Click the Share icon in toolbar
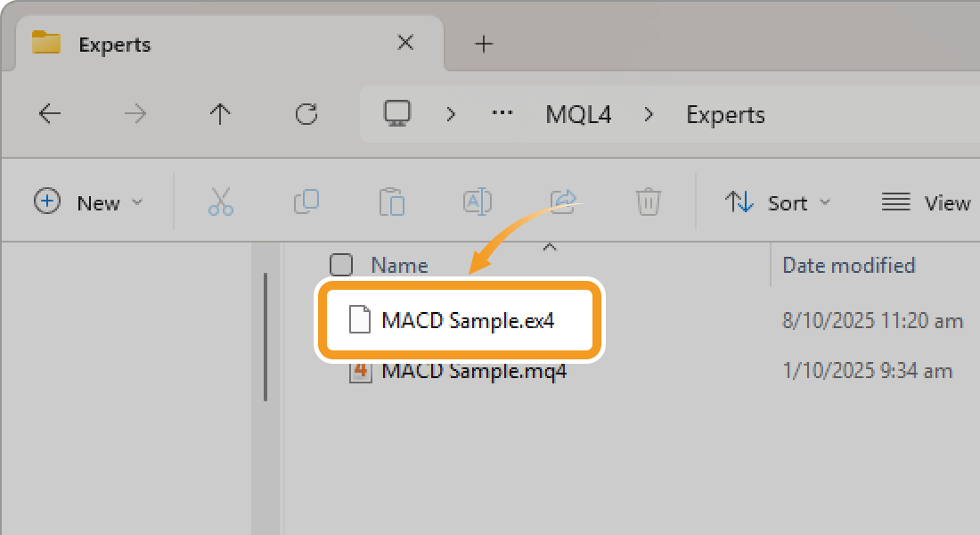Screen dimensions: 980x535 click(564, 201)
